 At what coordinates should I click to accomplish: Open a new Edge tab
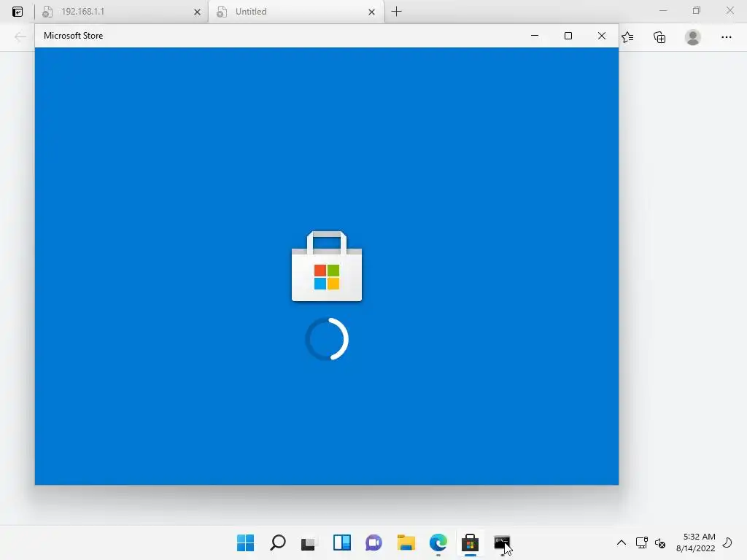click(x=396, y=12)
